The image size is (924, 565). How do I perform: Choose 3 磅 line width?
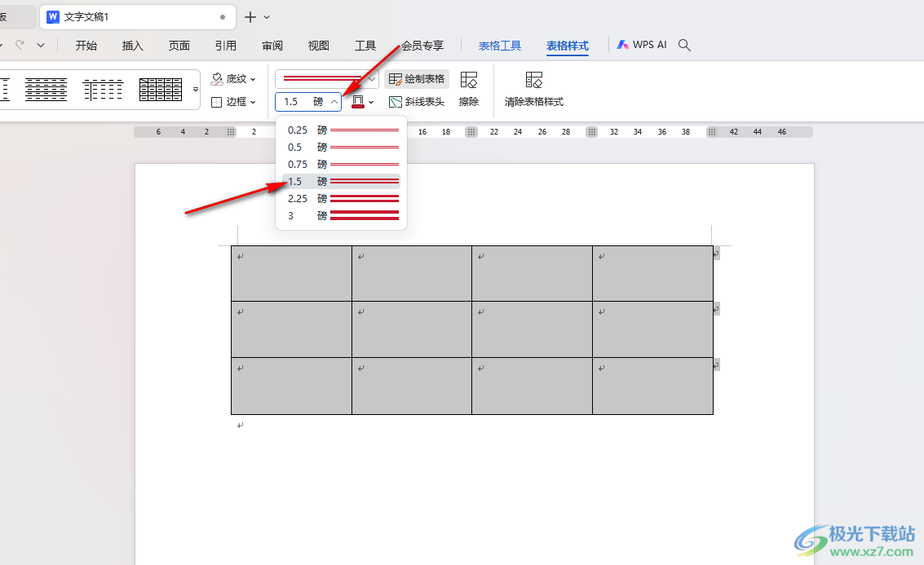pos(341,215)
